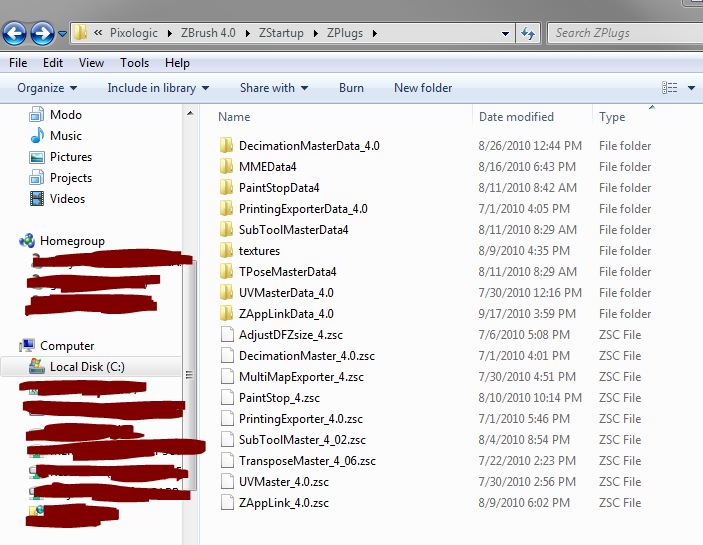Open the Include in library dropdown

(x=158, y=88)
